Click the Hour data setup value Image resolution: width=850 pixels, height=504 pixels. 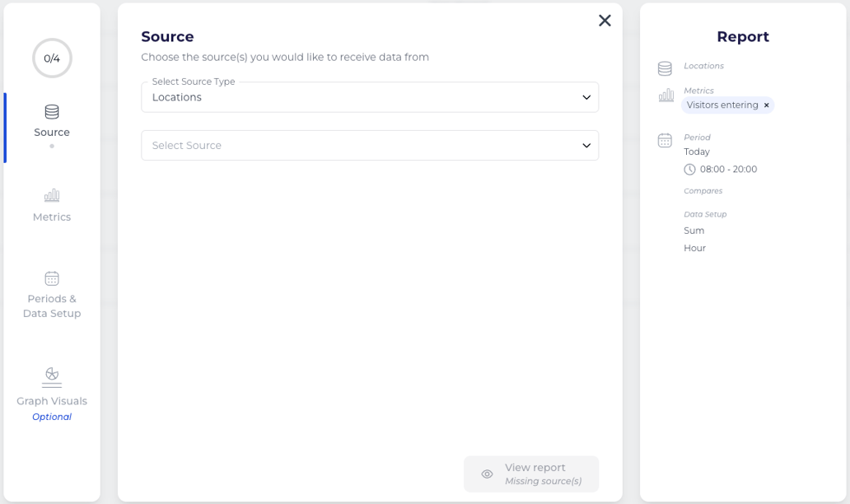(694, 248)
